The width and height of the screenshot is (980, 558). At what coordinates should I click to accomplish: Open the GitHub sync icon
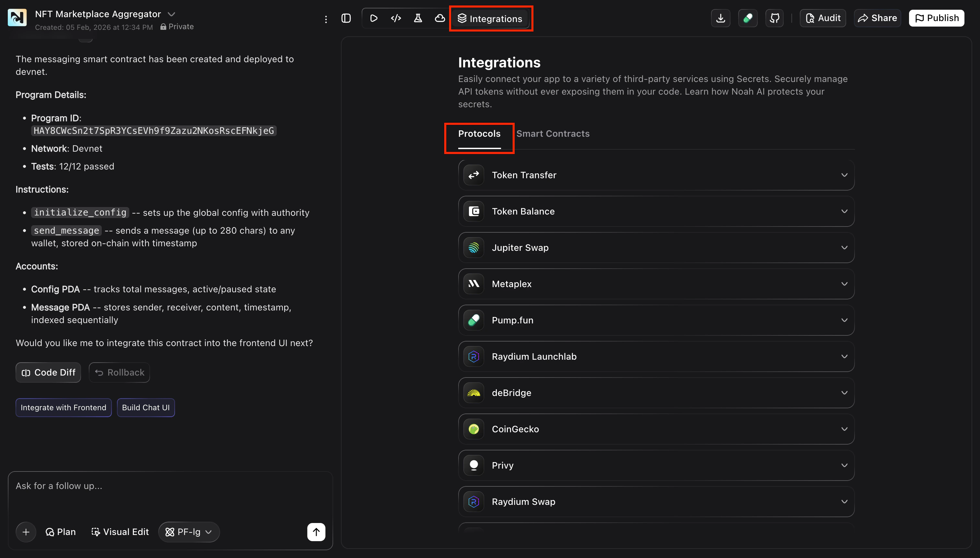coord(775,17)
